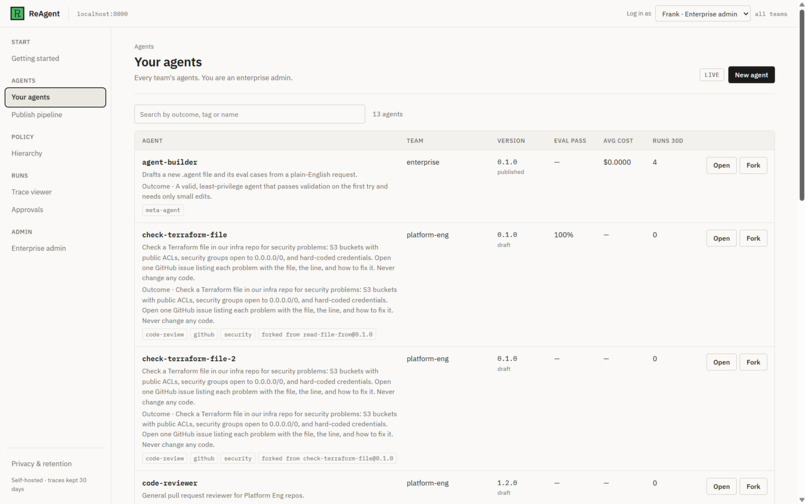This screenshot has height=504, width=806.
Task: Click forked from read-file-from@0.1.0 tag
Action: [317, 334]
